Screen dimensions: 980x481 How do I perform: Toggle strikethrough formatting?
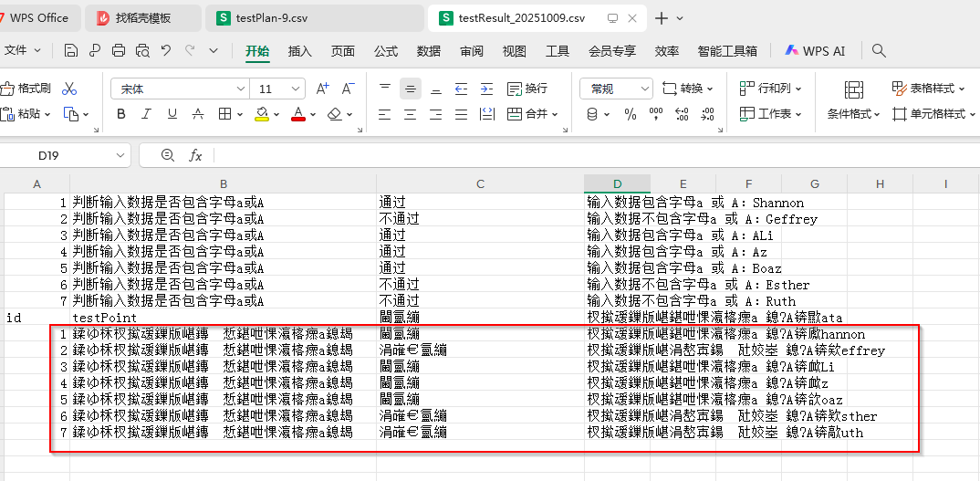(198, 114)
